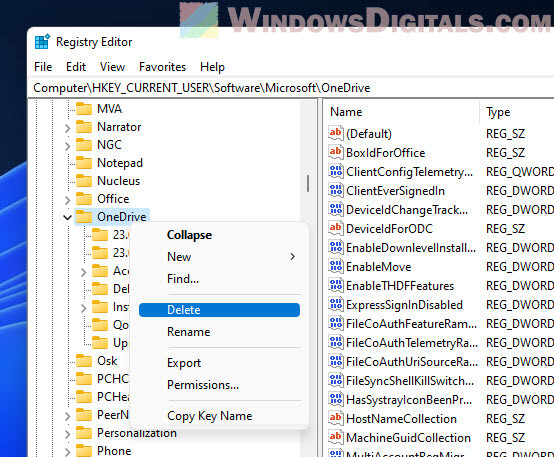Select the HasSystrayIconBeenPr... value

click(x=409, y=400)
